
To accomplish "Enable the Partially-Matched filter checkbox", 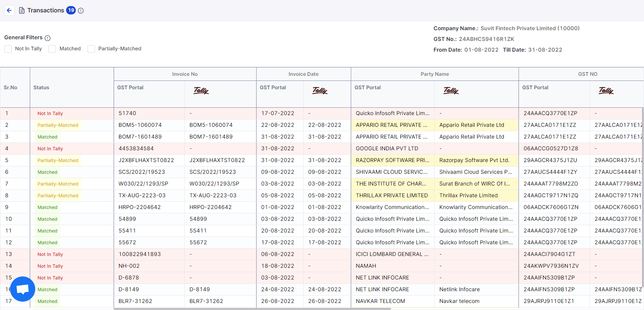I will coord(91,49).
